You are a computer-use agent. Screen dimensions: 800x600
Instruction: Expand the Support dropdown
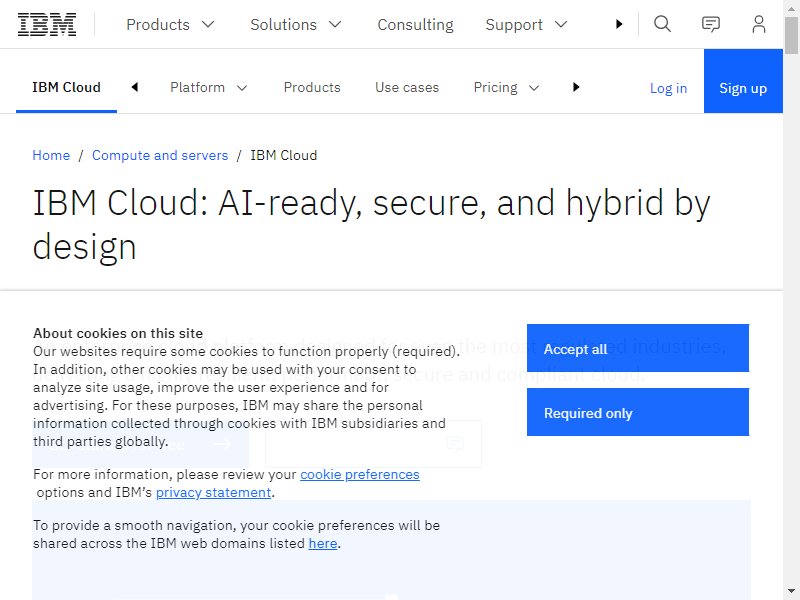[527, 24]
